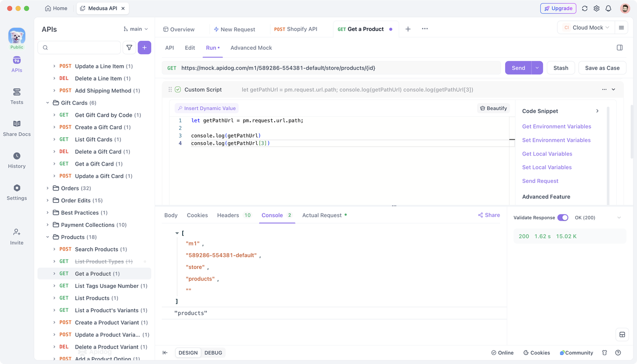Open the Edit sub-tab
Viewport: 637px width, 364px height.
point(190,48)
